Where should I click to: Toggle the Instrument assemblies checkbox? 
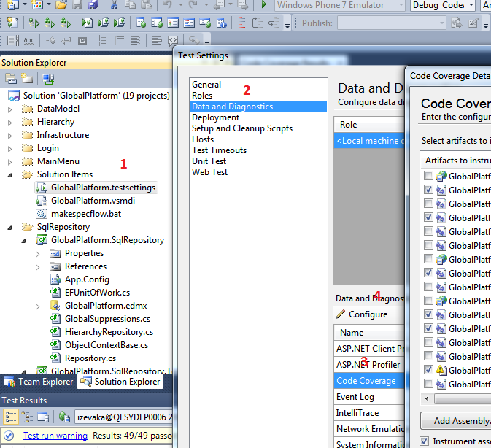coord(425,441)
